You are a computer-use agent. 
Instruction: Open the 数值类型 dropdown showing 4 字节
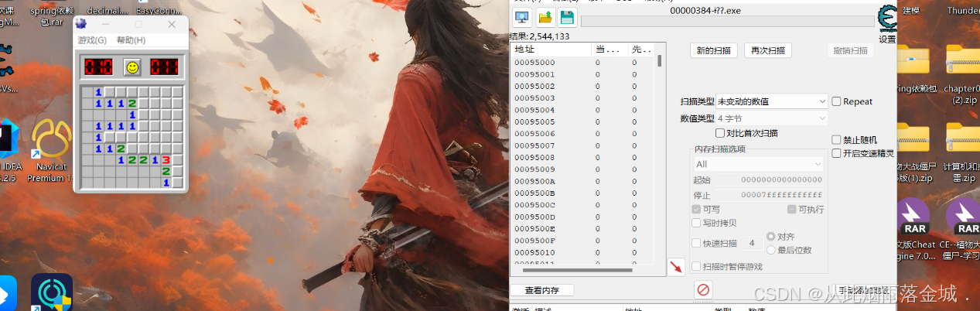772,118
